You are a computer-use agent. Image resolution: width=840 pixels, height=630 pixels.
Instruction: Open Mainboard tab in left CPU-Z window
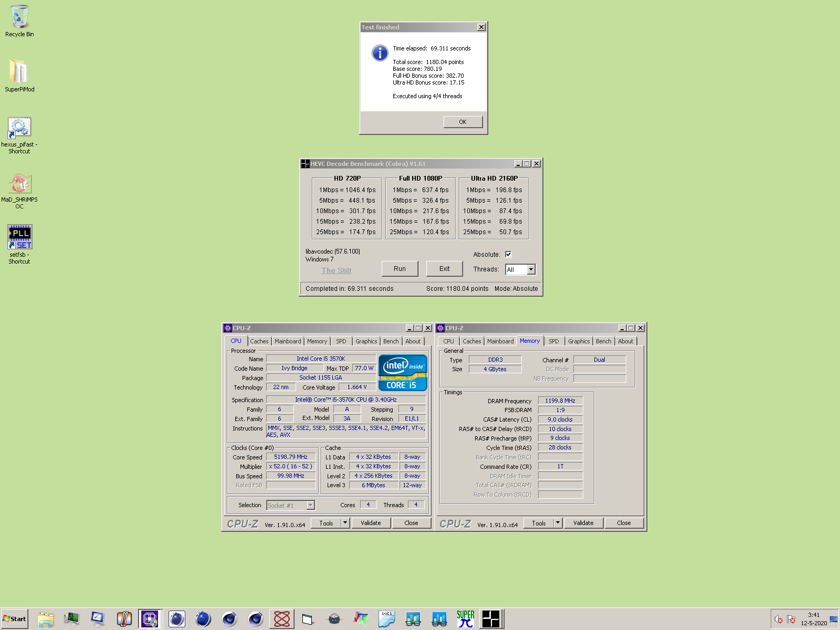point(288,341)
